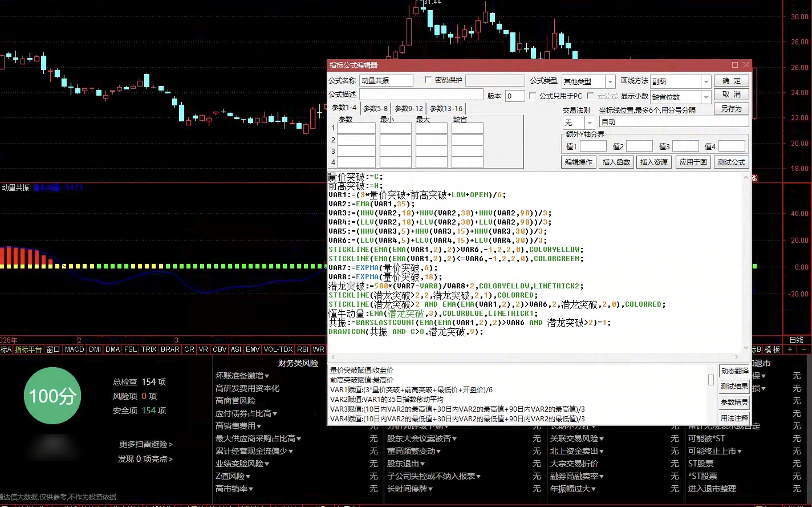Maximize the 指标公式编辑器 dialog
The height and width of the screenshot is (507, 812).
click(735, 65)
